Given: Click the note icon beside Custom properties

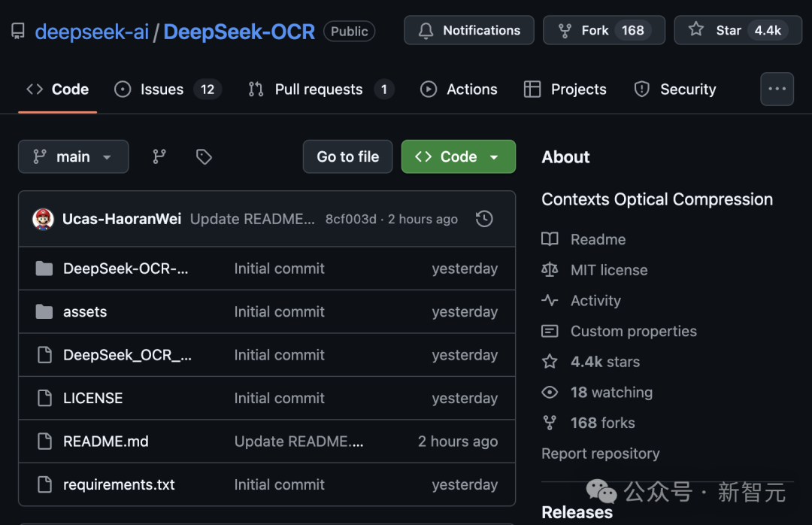Looking at the screenshot, I should tap(550, 331).
